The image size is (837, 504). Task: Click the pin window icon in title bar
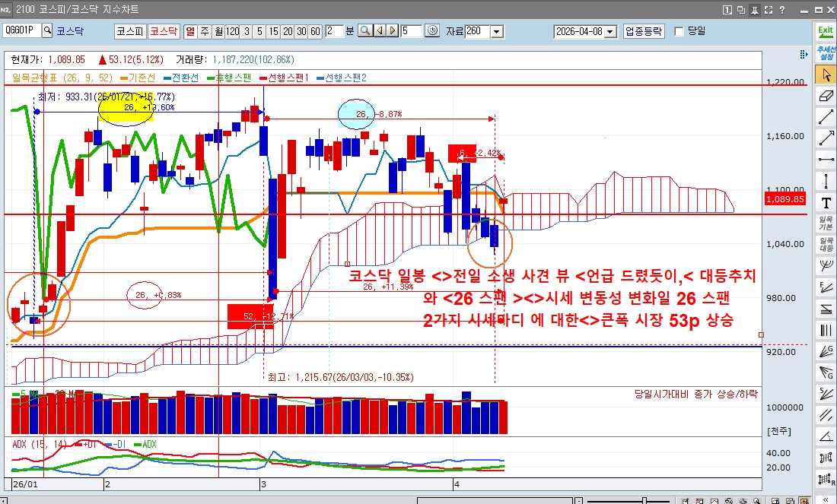click(x=755, y=10)
